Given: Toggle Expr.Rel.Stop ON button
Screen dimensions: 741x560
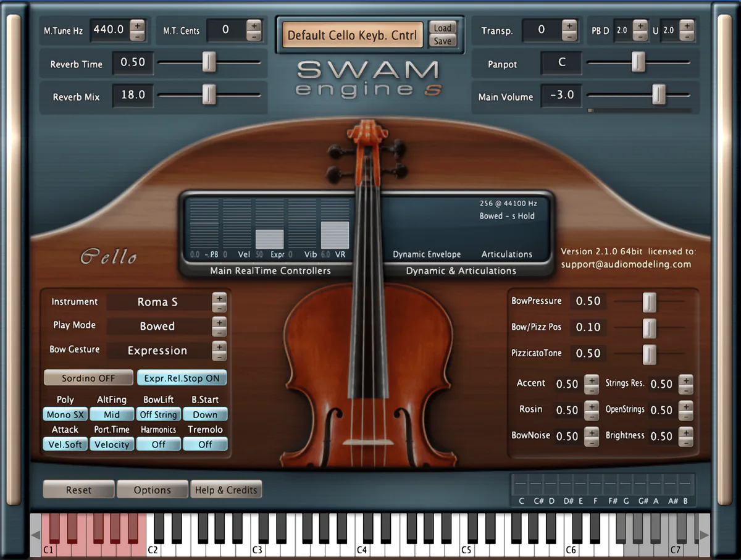Looking at the screenshot, I should click(x=182, y=378).
